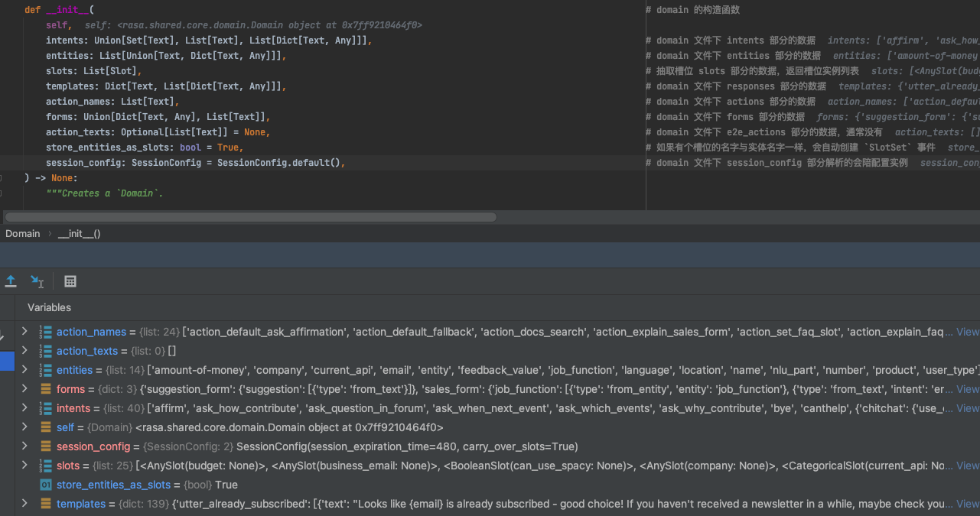The height and width of the screenshot is (516, 980).
Task: Click the 'session_config: SessionConfig' parameter line
Action: [x=196, y=163]
